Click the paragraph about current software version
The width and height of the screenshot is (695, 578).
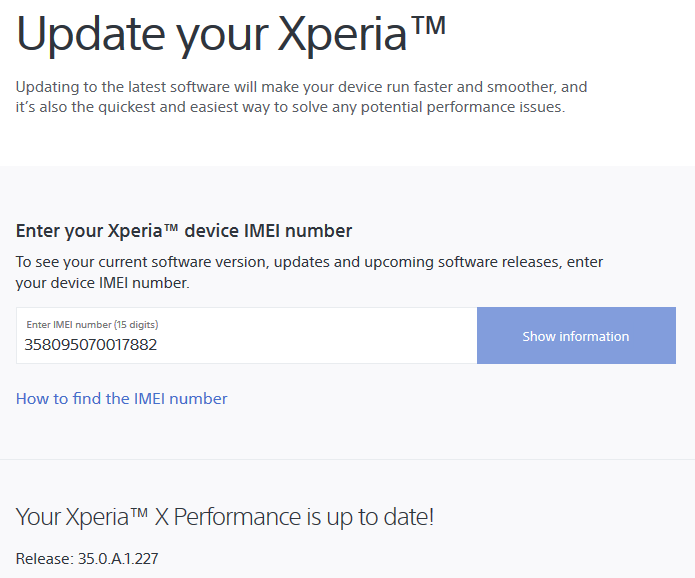(x=309, y=272)
